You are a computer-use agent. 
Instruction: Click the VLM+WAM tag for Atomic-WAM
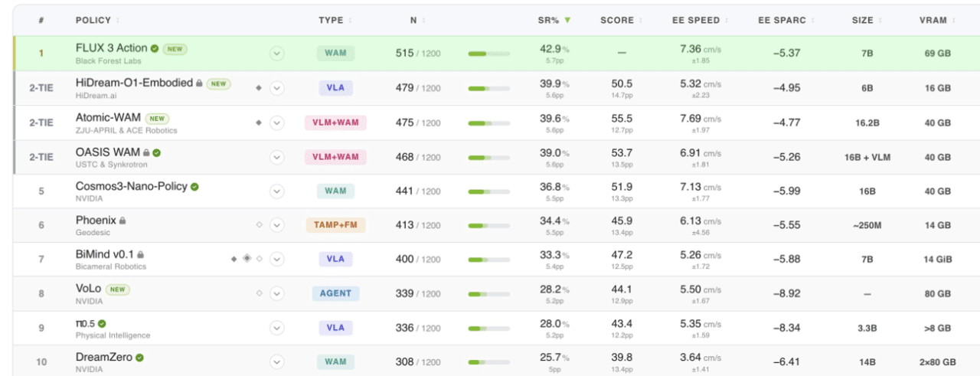335,123
